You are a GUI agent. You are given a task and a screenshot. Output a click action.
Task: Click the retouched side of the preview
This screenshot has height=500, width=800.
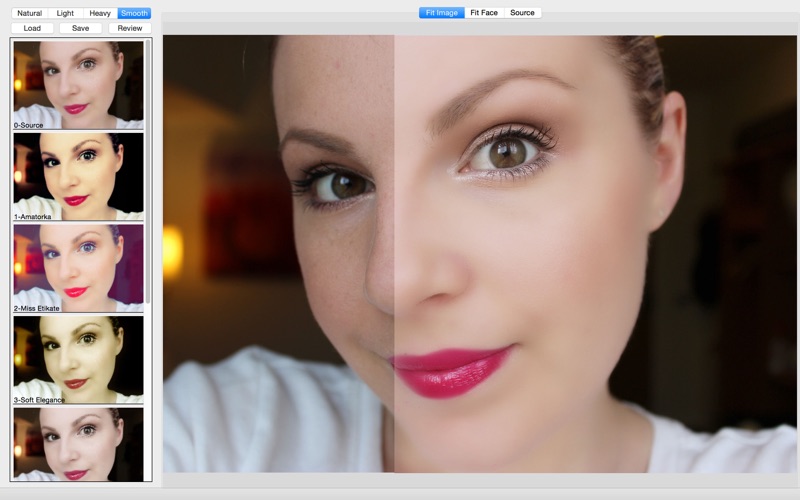595,254
